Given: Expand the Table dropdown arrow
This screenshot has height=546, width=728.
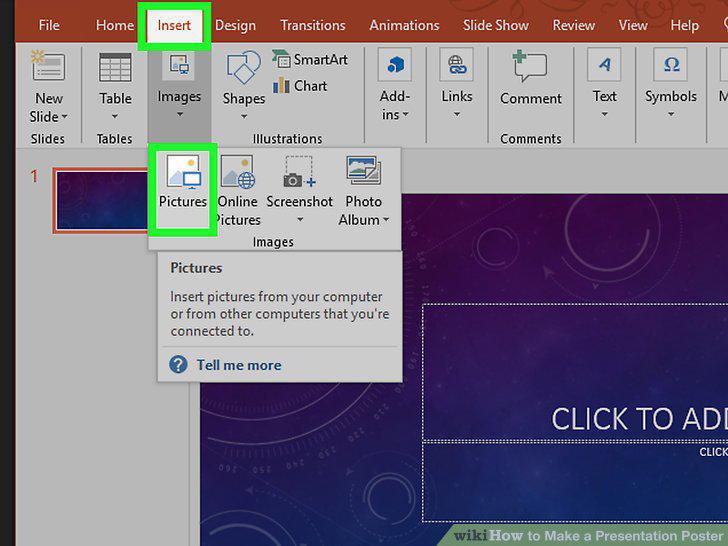Looking at the screenshot, I should pyautogui.click(x=115, y=116).
